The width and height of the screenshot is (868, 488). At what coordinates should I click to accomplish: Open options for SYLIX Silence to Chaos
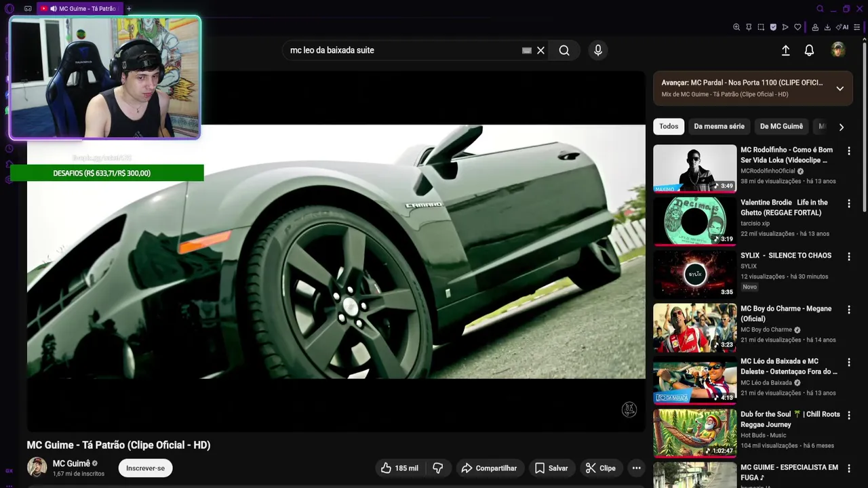tap(848, 256)
